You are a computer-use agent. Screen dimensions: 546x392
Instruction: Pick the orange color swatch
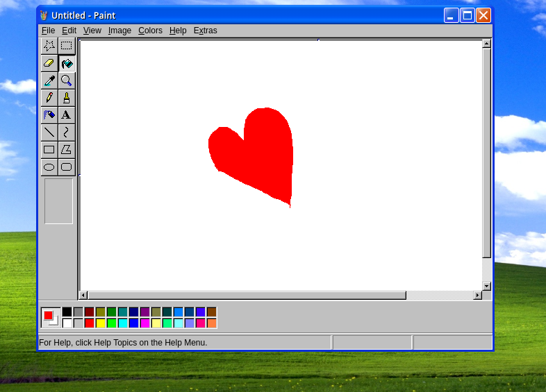[x=212, y=323]
